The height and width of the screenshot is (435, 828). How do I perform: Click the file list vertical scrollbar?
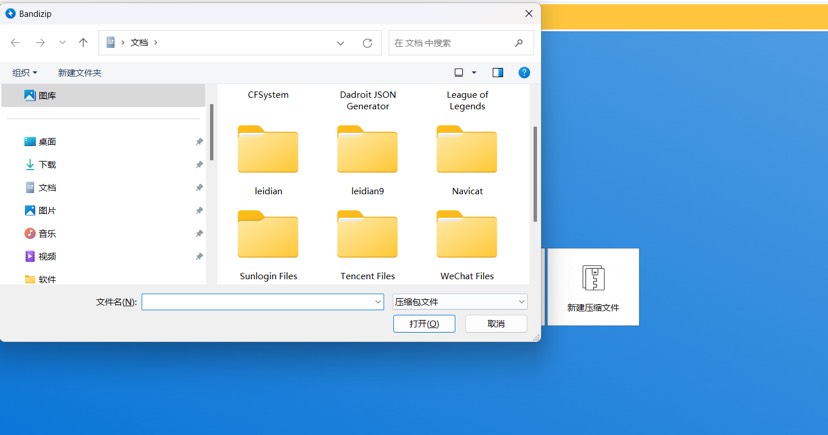coord(535,174)
